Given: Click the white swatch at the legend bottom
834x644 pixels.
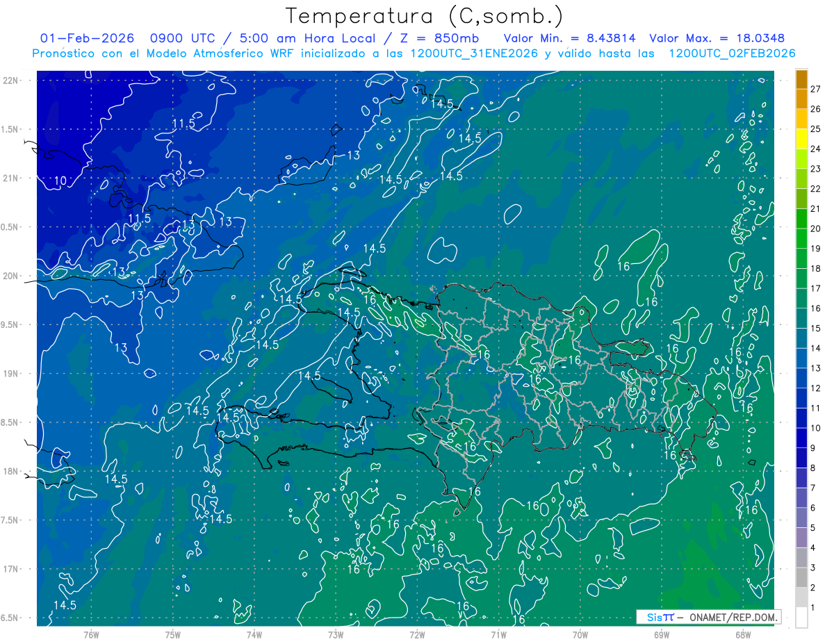Looking at the screenshot, I should click(801, 618).
